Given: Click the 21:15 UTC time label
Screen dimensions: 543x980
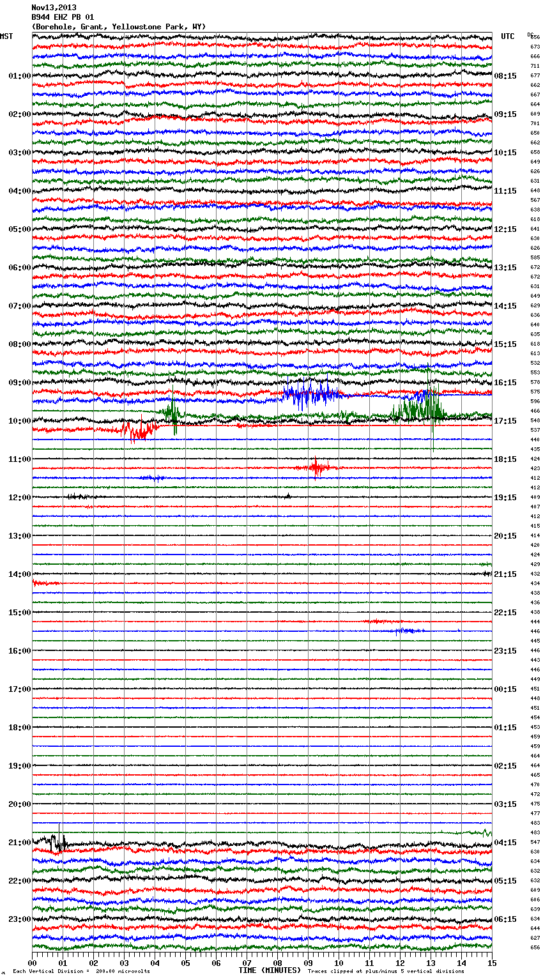Looking at the screenshot, I should 505,574.
